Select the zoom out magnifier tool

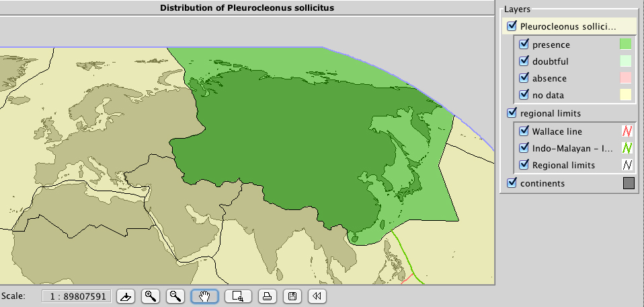[175, 296]
